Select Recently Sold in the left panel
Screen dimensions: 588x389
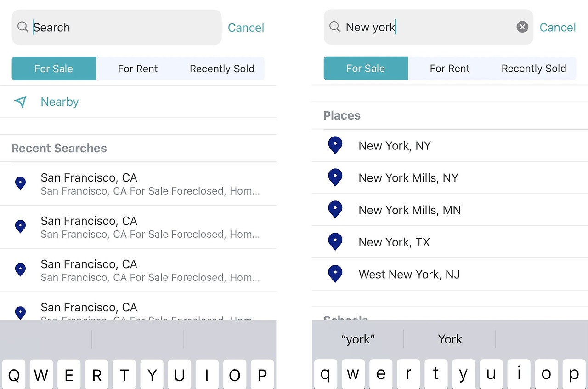click(222, 69)
